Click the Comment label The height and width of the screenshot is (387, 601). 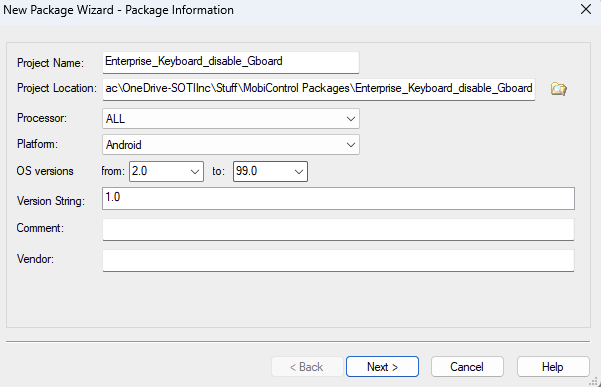coord(40,228)
